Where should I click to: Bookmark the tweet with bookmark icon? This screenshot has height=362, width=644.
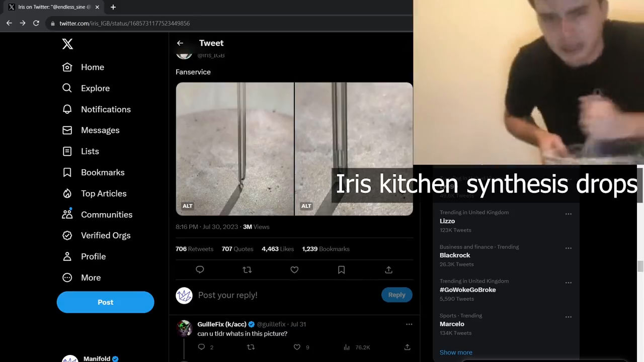pos(341,270)
